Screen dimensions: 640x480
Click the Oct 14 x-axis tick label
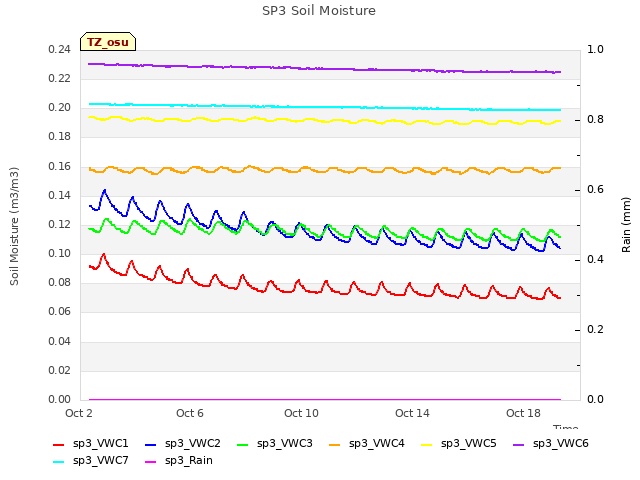(412, 413)
